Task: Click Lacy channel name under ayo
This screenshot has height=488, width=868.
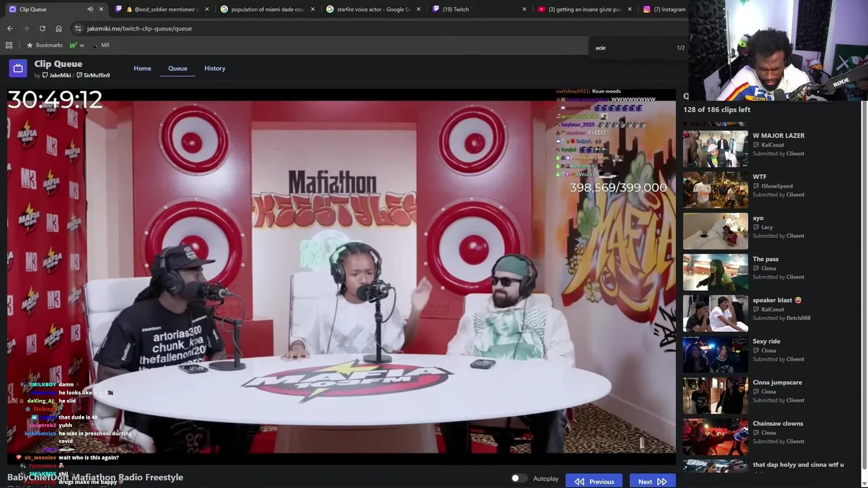Action: click(x=768, y=227)
